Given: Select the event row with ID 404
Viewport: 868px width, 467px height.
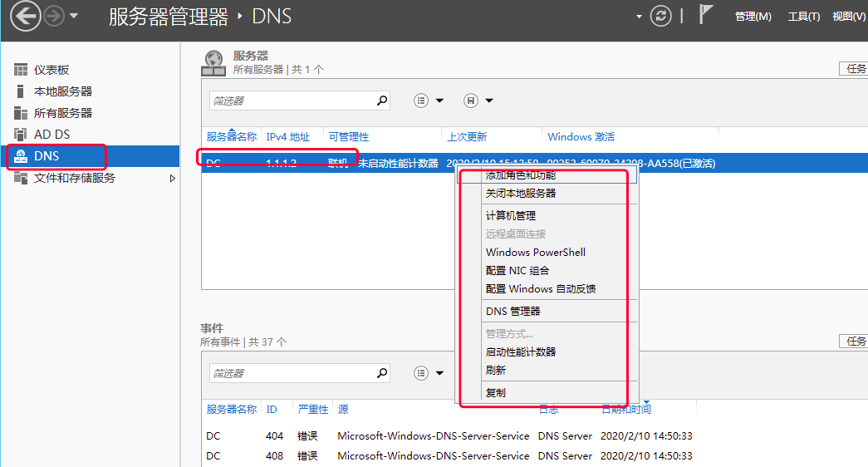Looking at the screenshot, I should 535,436.
